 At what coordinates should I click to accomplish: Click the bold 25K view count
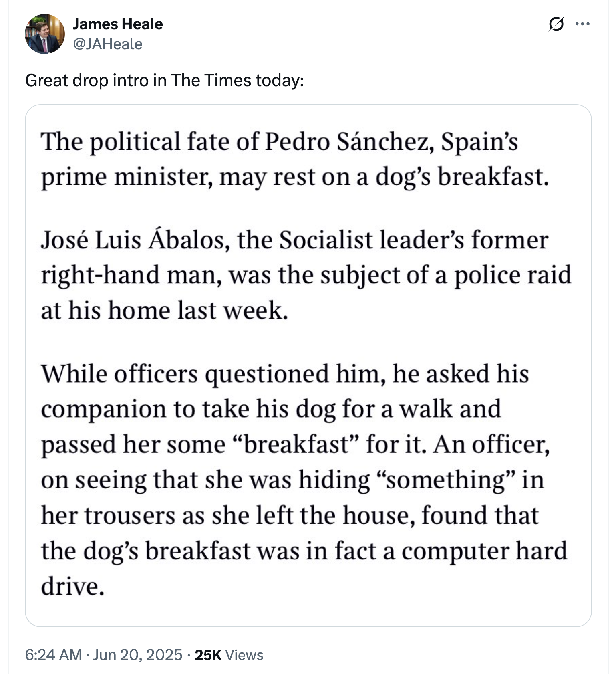click(208, 655)
